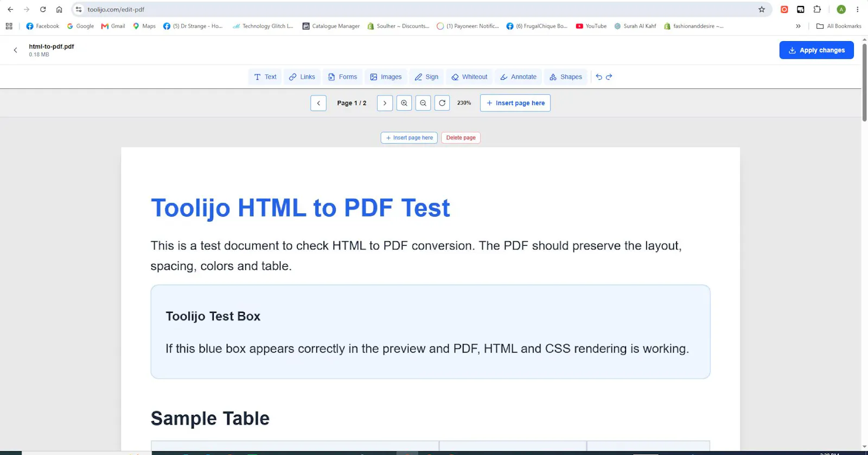Open the Maps bookmark
Image resolution: width=868 pixels, height=455 pixels.
(144, 26)
